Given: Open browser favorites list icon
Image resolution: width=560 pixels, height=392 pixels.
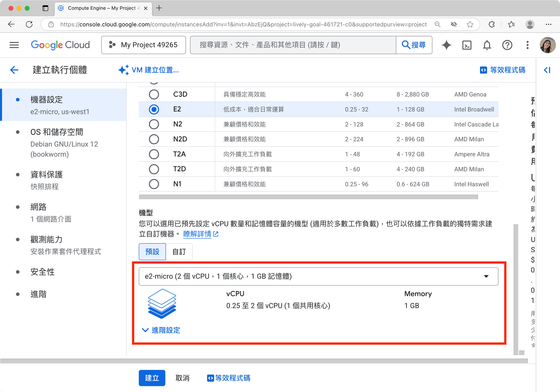Looking at the screenshot, I should 511,24.
